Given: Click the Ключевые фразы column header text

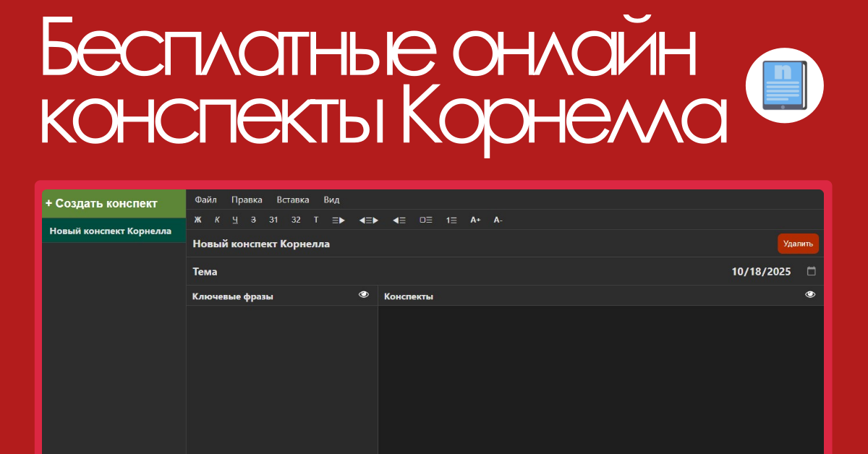Looking at the screenshot, I should coord(233,296).
